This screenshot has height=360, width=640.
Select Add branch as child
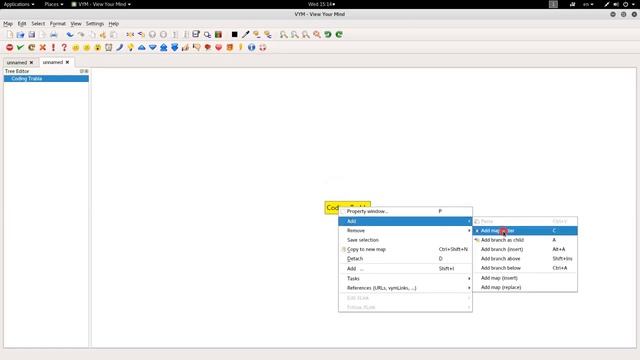pos(525,240)
